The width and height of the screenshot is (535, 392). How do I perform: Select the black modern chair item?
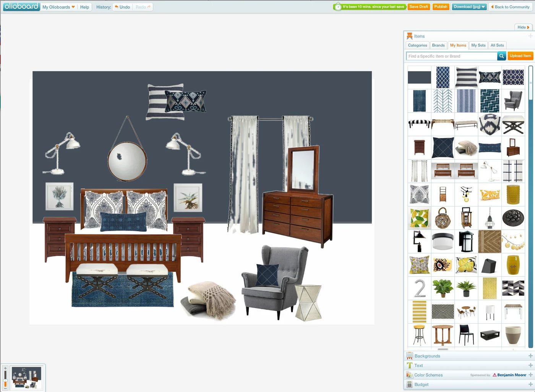pos(466,335)
